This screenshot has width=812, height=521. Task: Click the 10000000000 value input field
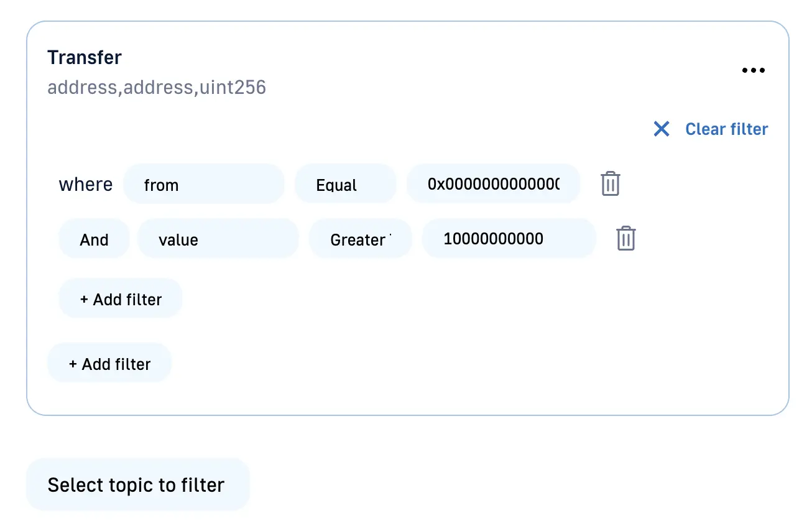point(508,239)
